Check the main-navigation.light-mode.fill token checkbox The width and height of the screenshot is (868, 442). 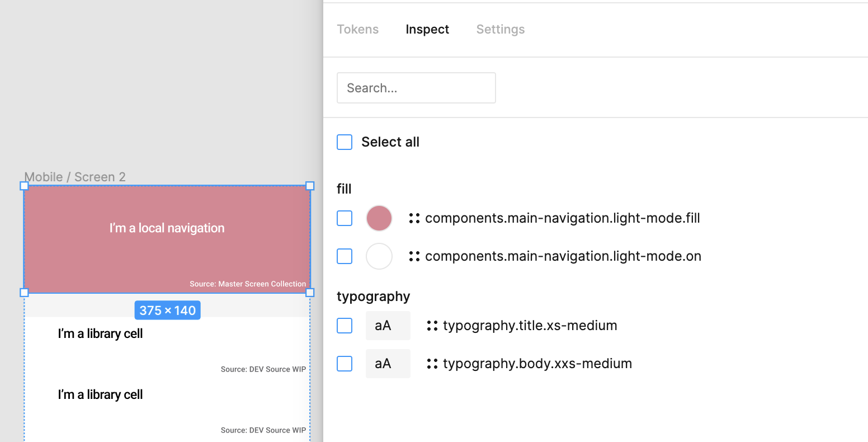345,218
